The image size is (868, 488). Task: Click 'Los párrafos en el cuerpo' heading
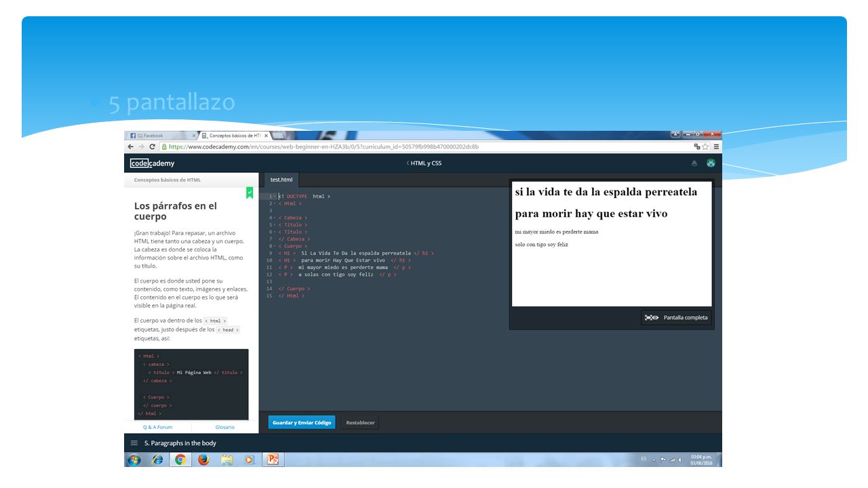[x=176, y=211]
